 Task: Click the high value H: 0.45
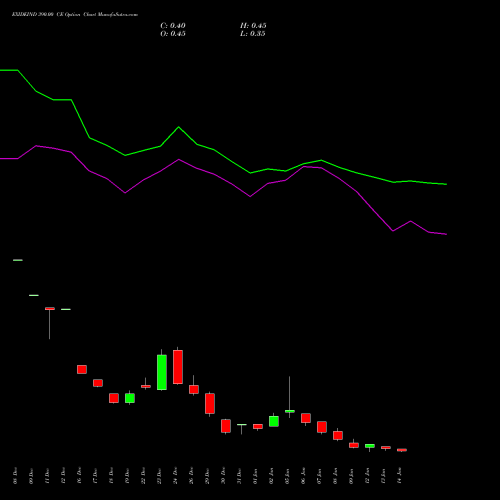[x=253, y=26]
